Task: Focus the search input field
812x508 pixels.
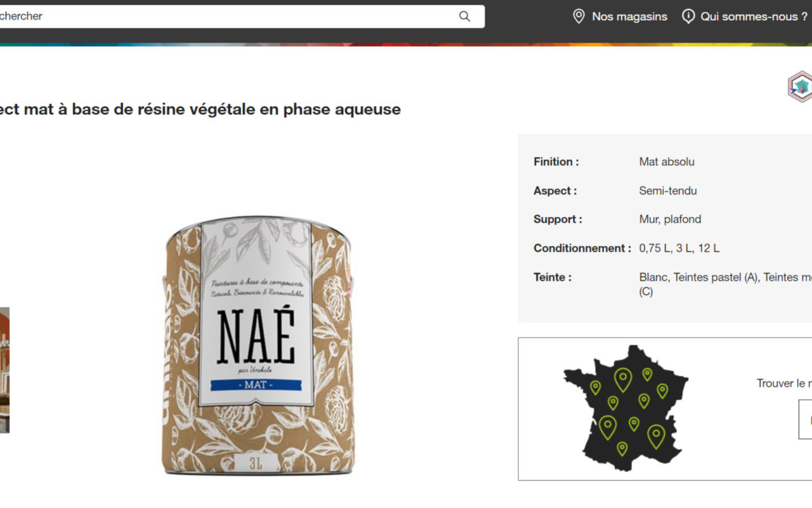Action: 236,17
